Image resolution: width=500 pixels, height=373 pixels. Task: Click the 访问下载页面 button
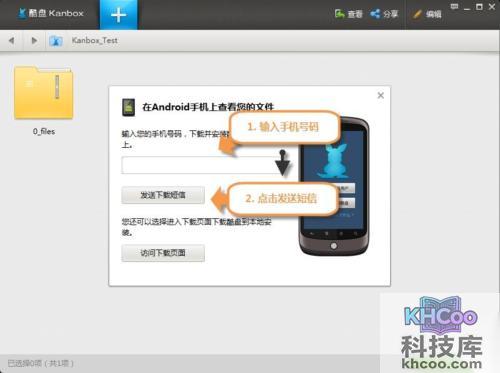(x=163, y=253)
